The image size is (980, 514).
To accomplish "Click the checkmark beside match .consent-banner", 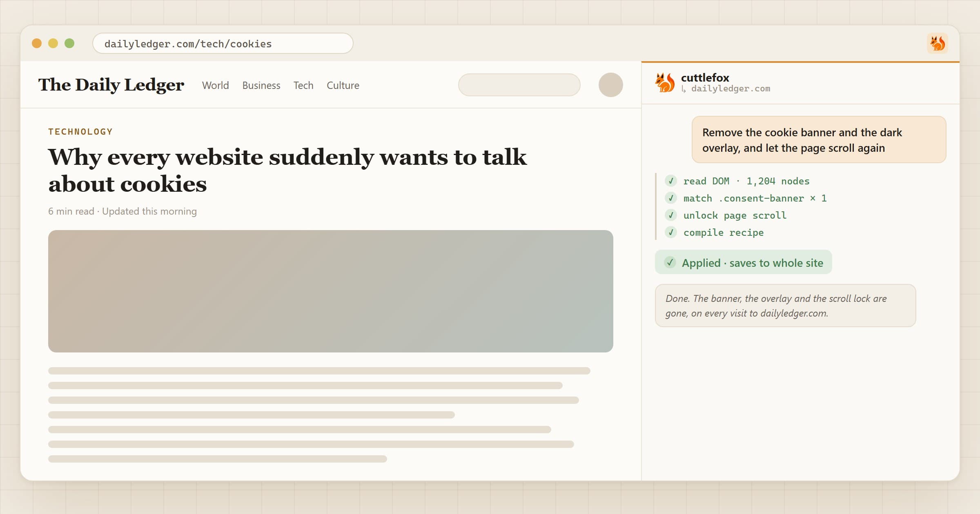I will tap(670, 198).
